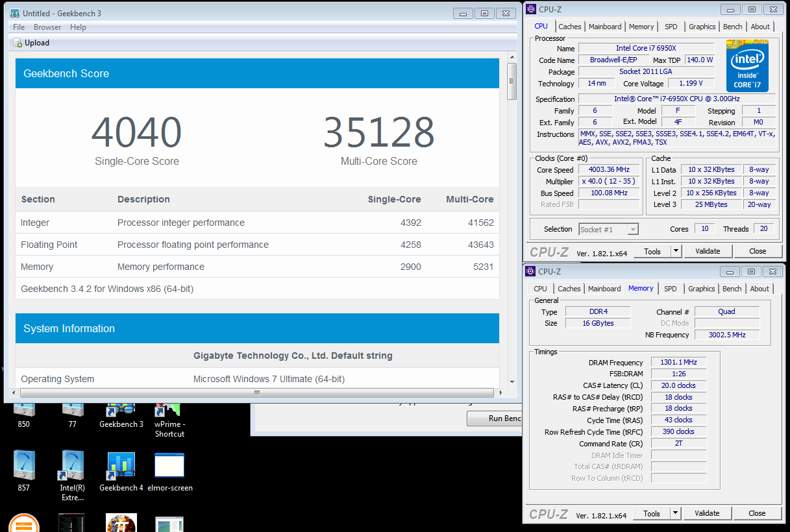Click the NB Frequency 3002.5 MHz value
The image size is (790, 532).
click(726, 335)
